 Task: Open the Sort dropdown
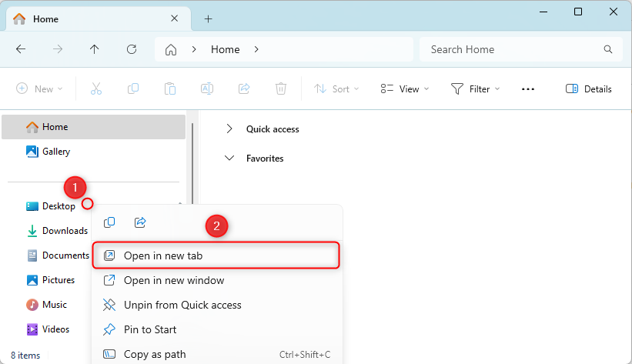click(332, 88)
